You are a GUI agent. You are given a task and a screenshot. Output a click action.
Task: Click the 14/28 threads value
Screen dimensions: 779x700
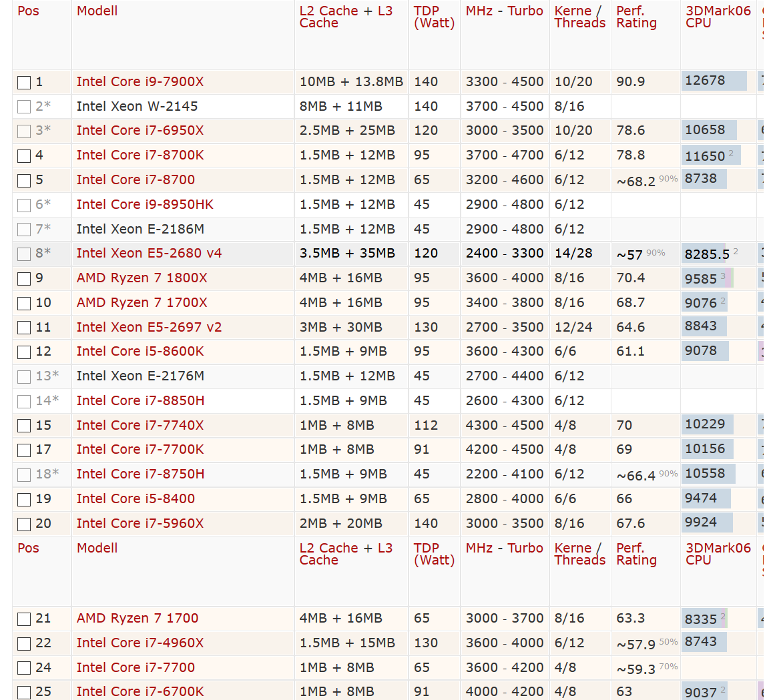[x=573, y=253]
